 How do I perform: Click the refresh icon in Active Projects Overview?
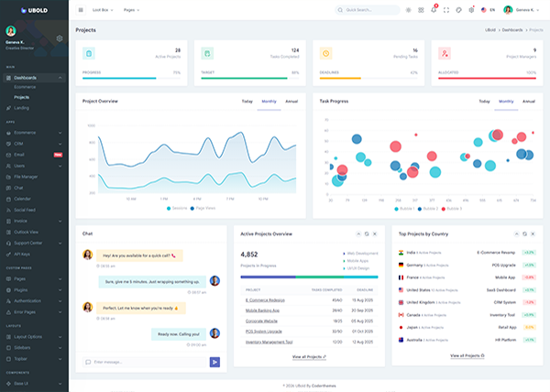click(x=366, y=234)
